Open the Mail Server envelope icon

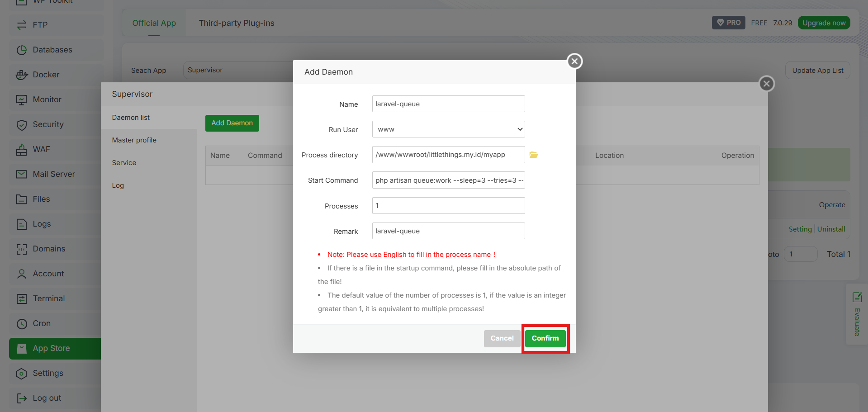(x=21, y=174)
